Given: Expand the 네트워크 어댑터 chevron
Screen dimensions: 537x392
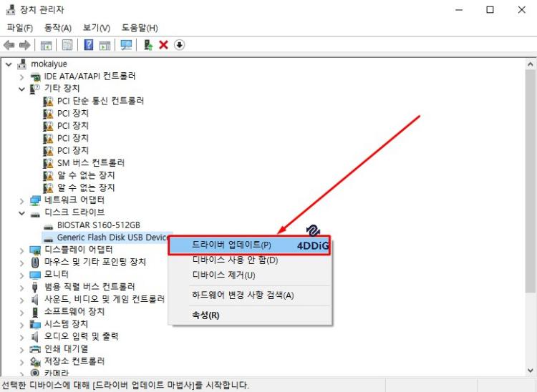Looking at the screenshot, I should [x=21, y=201].
